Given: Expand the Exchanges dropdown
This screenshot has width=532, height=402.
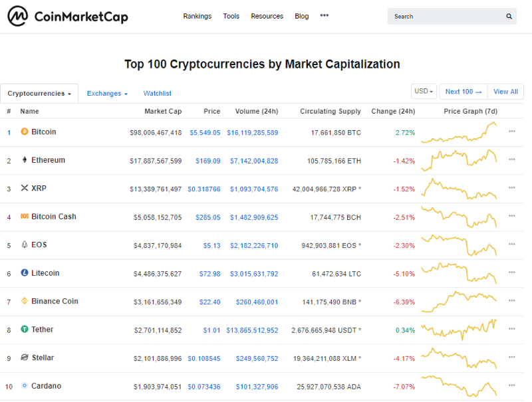Looking at the screenshot, I should pyautogui.click(x=107, y=94).
